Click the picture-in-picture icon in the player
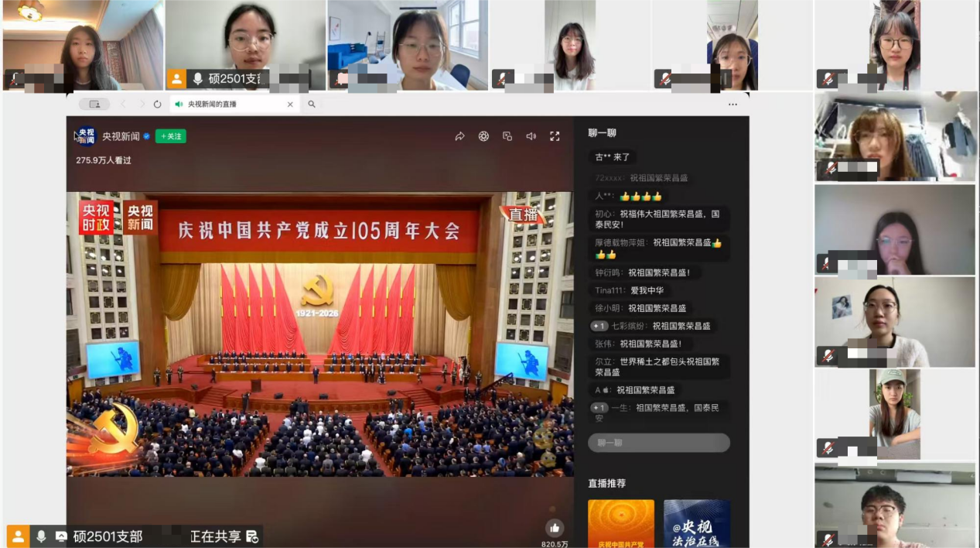The image size is (980, 548). coord(507,136)
